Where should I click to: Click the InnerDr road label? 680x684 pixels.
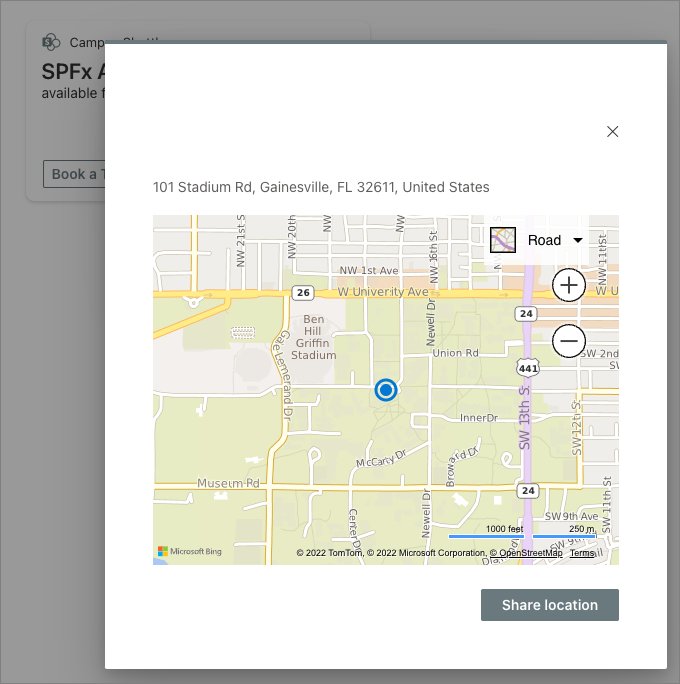tap(479, 418)
